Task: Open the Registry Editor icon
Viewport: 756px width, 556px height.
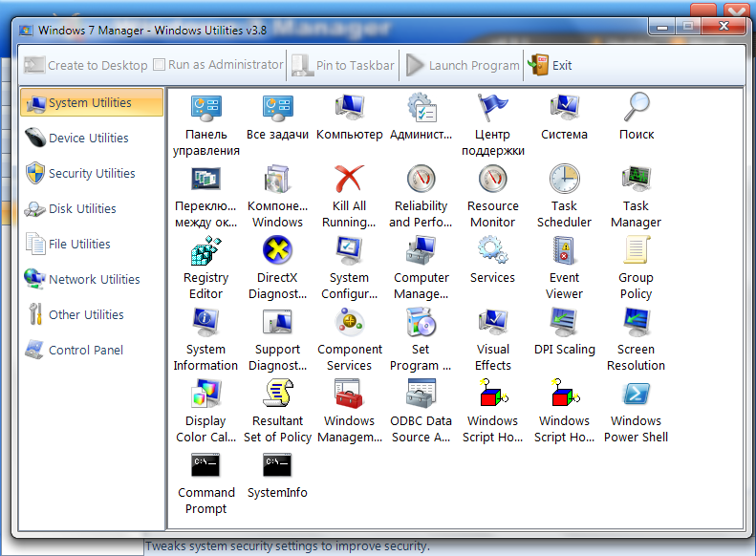Action: [x=206, y=251]
